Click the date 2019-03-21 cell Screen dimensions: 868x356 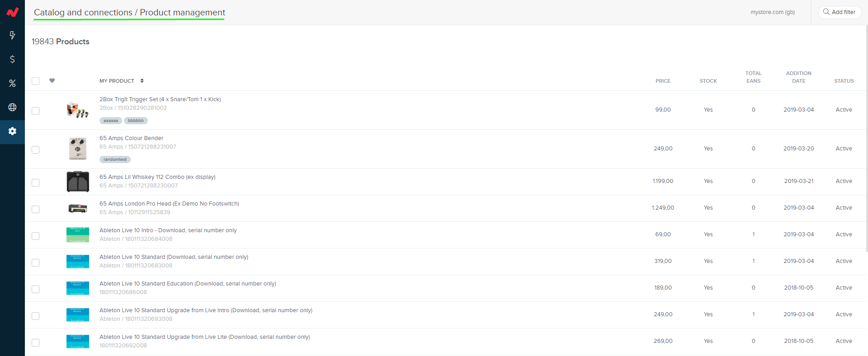[798, 181]
